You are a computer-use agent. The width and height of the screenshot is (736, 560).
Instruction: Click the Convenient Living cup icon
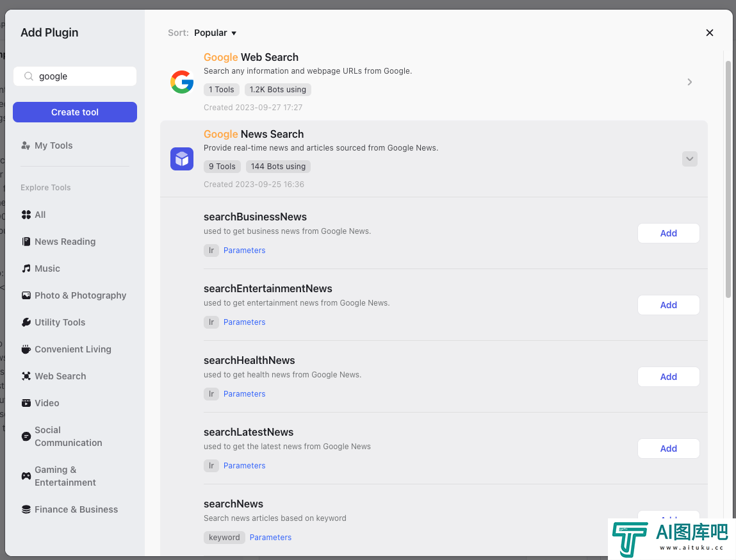point(26,349)
